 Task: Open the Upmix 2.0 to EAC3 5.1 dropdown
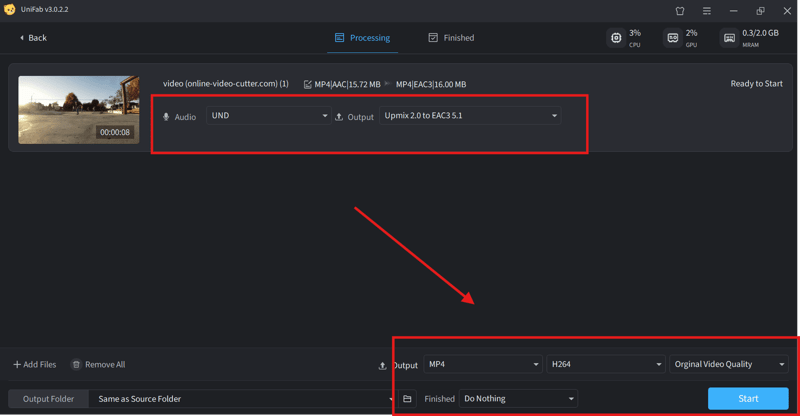coord(470,116)
